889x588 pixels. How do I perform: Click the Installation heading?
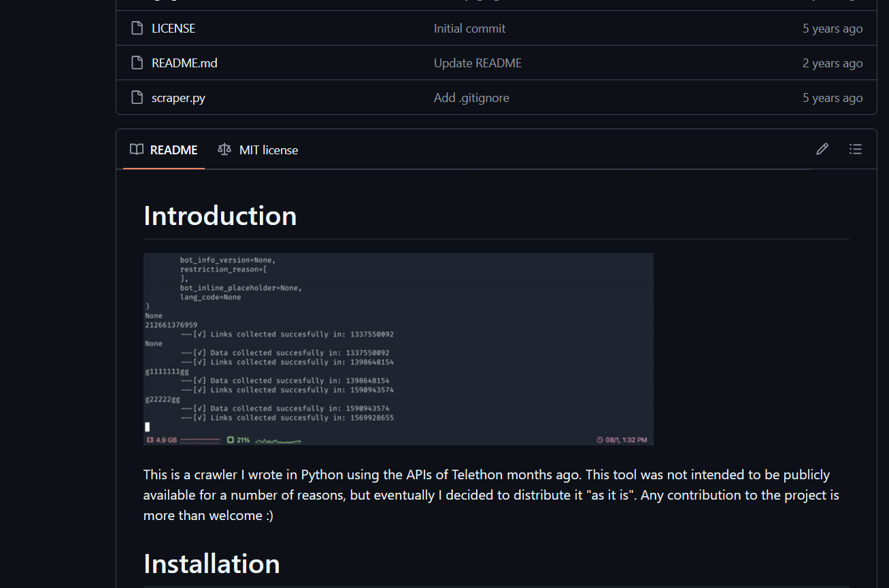(x=212, y=564)
